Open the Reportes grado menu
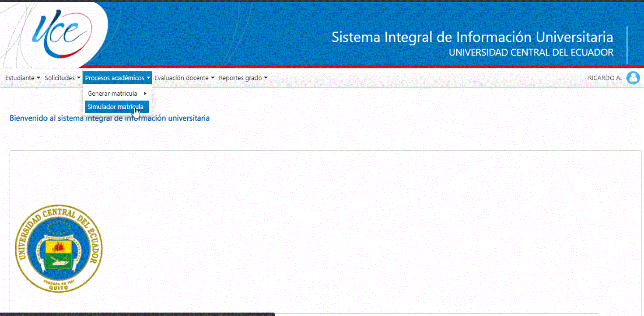The width and height of the screenshot is (644, 316). (243, 78)
